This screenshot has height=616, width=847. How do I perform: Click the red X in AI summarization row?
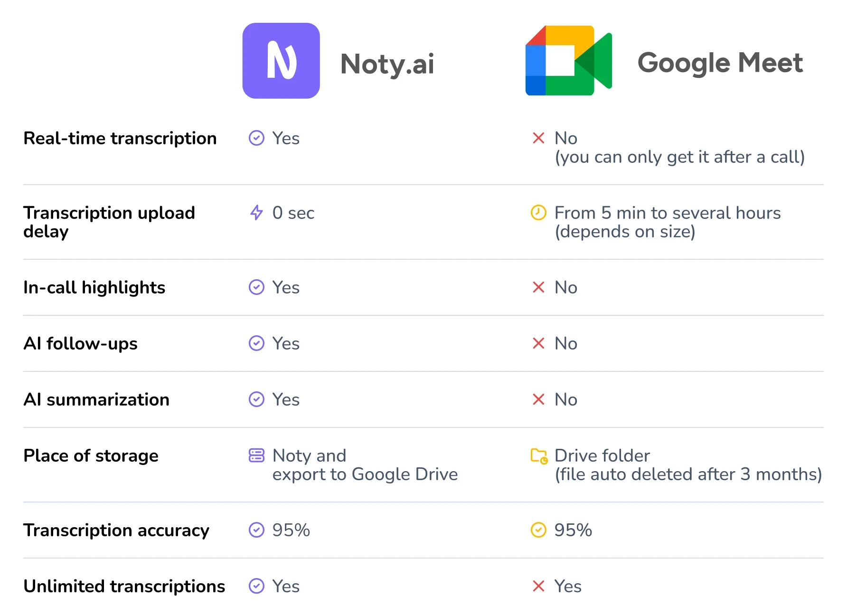538,399
